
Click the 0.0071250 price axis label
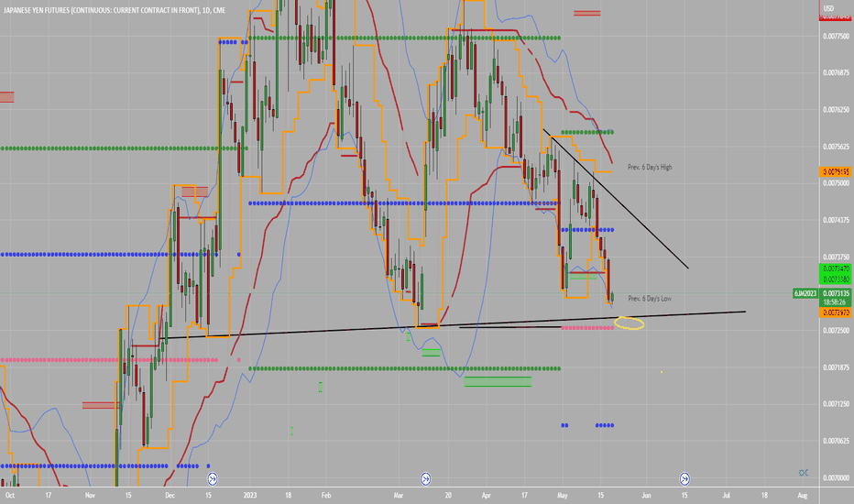click(x=836, y=404)
